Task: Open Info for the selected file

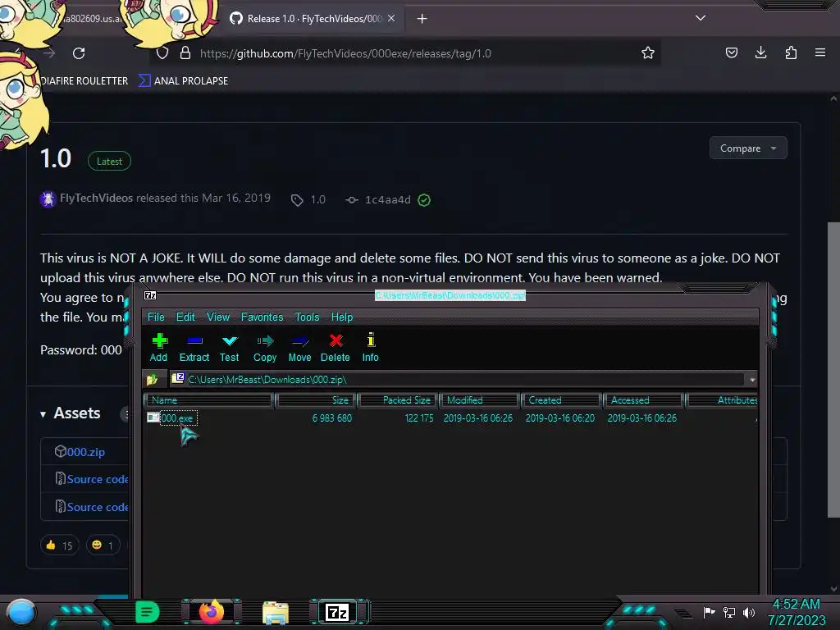Action: tap(370, 348)
